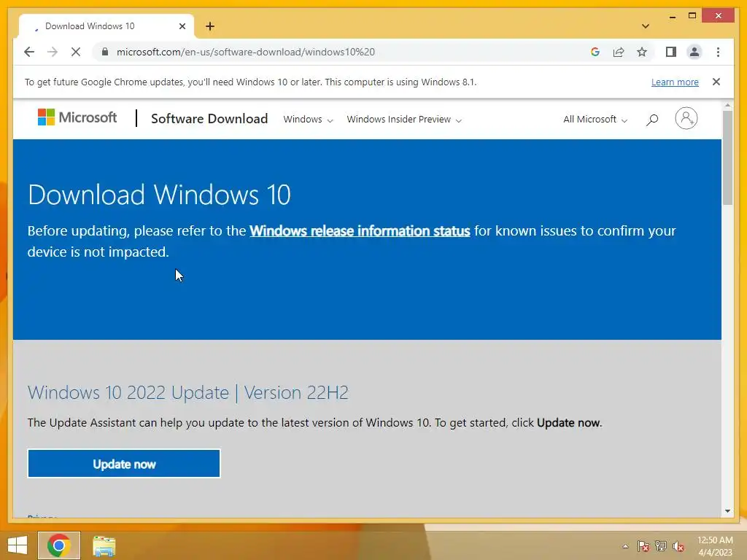Viewport: 747px width, 560px height.
Task: Share this page using the share icon
Action: coord(619,52)
